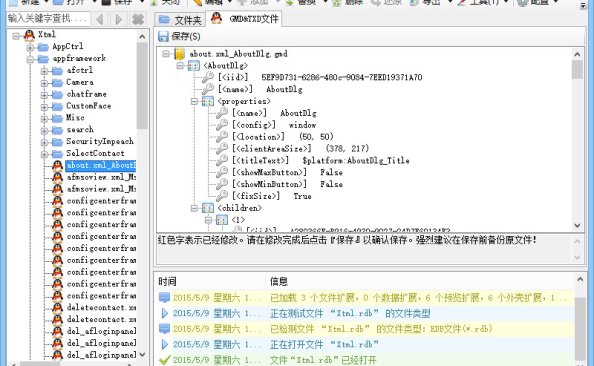Click the 保存(S) save button
This screenshot has width=594, height=366.
179,36
